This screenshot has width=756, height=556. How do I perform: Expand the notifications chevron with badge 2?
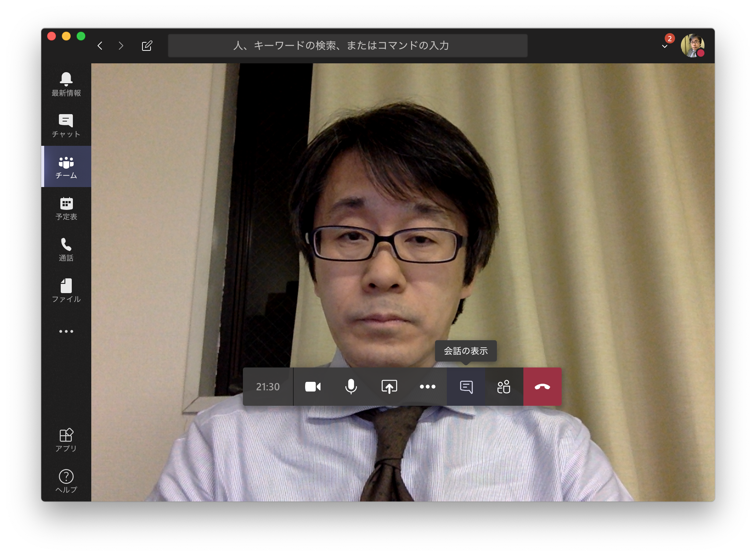(x=665, y=46)
